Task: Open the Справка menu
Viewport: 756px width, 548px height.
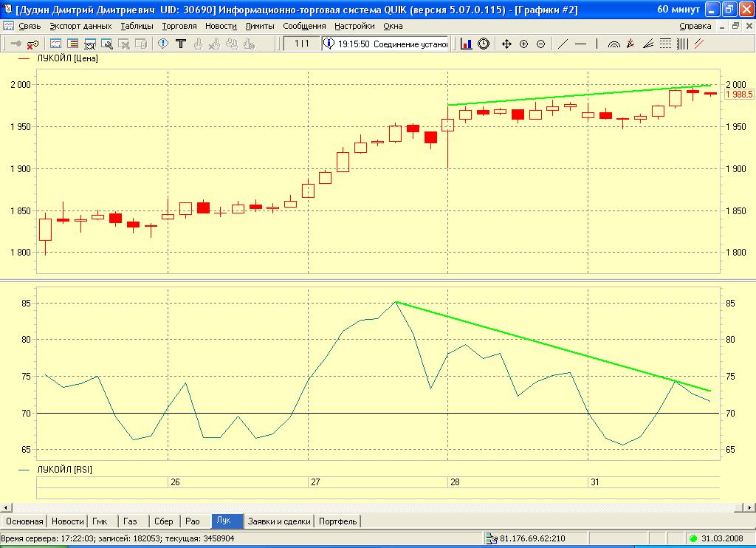Action: point(695,26)
